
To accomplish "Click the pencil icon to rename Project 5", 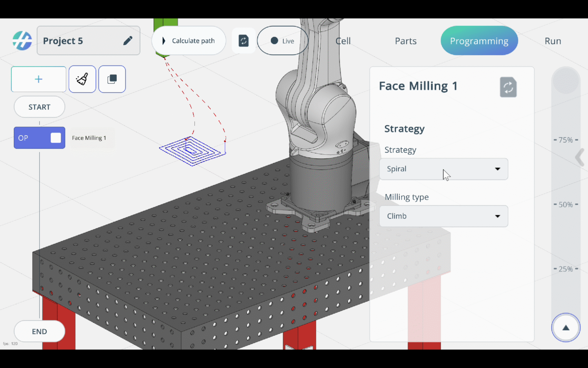I will tap(128, 40).
